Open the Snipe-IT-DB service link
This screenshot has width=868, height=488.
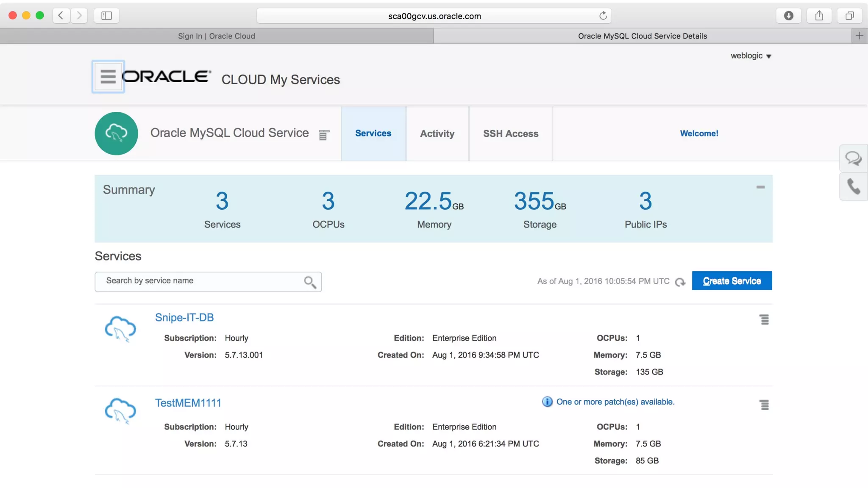pos(184,317)
